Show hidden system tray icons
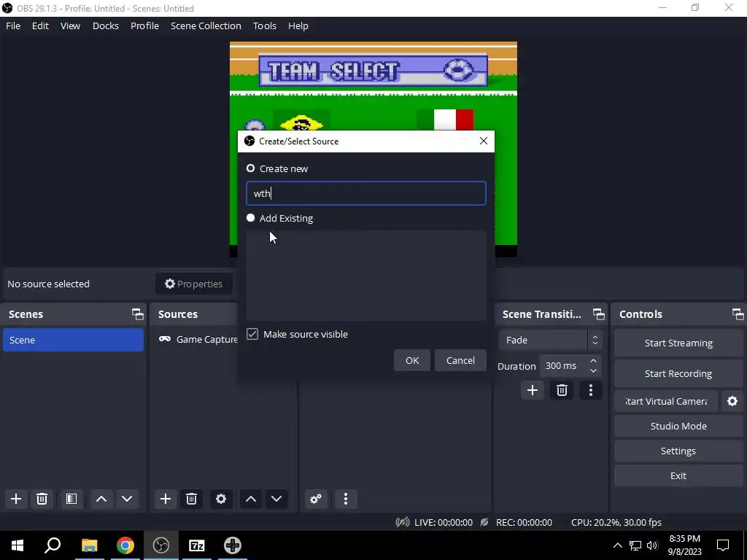The image size is (747, 560). (x=617, y=545)
